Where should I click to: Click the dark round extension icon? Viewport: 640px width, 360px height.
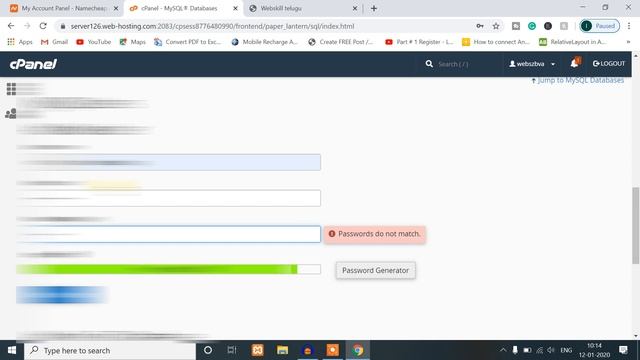pyautogui.click(x=548, y=26)
